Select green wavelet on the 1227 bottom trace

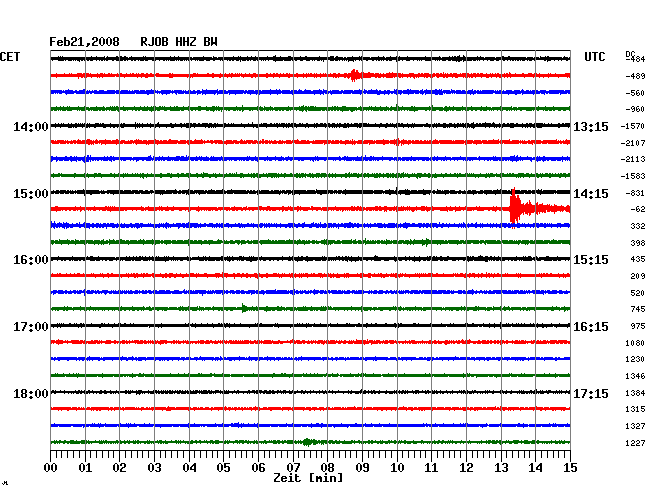tap(308, 442)
